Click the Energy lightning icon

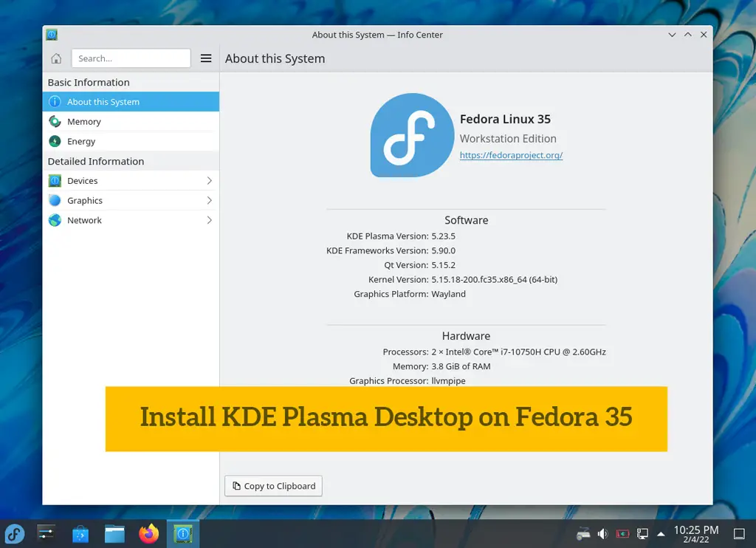tap(55, 141)
